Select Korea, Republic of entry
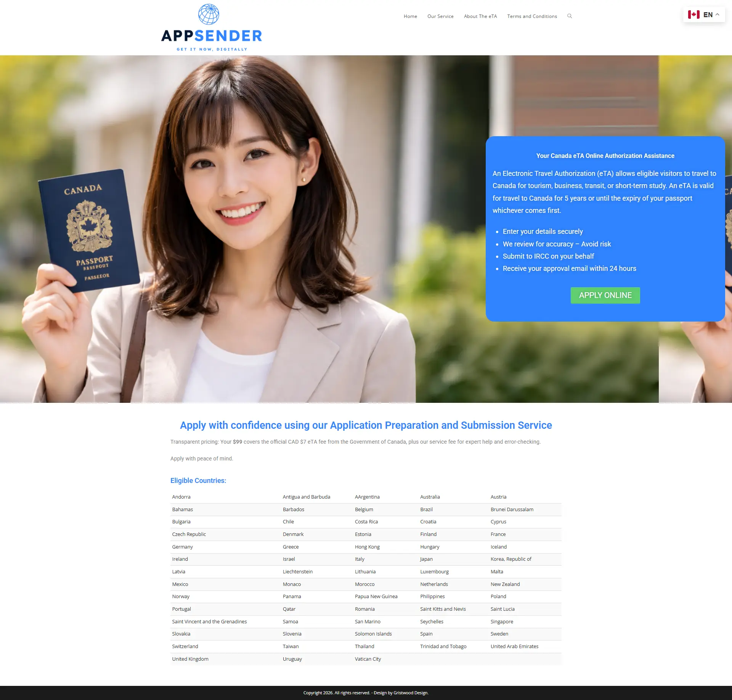Image resolution: width=732 pixels, height=700 pixels. click(x=511, y=559)
